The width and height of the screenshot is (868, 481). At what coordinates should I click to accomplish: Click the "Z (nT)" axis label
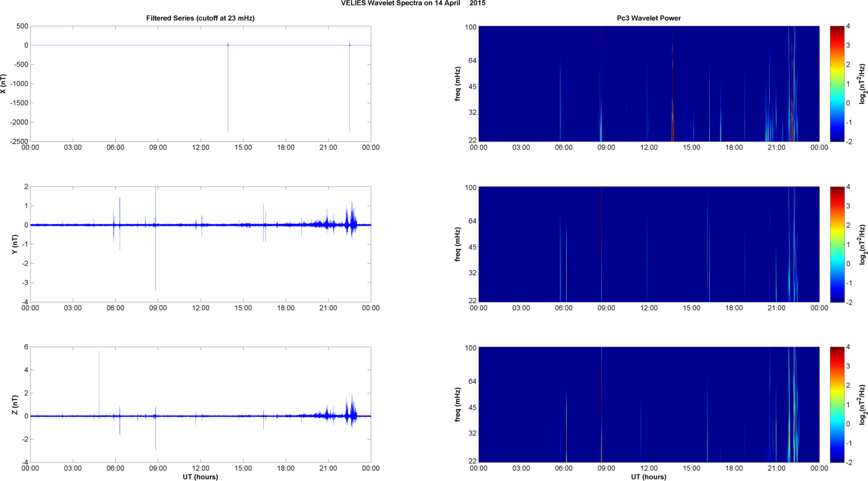coord(16,405)
